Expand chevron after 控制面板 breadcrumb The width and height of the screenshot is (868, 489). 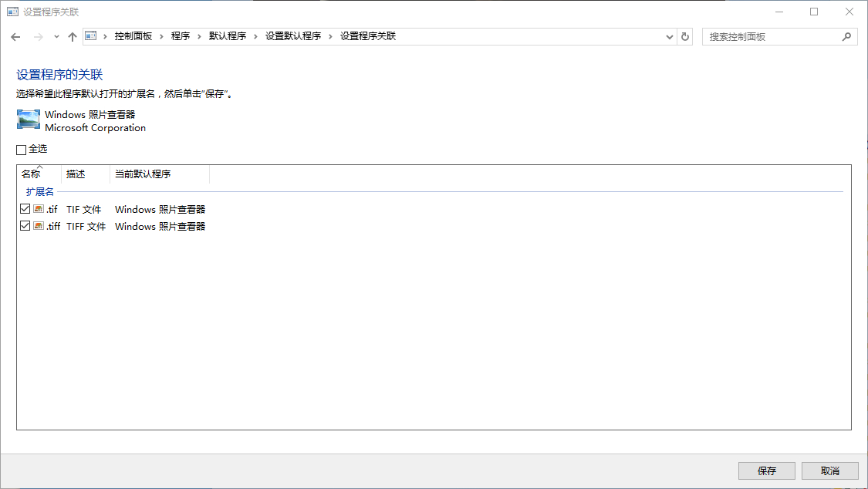pos(162,36)
